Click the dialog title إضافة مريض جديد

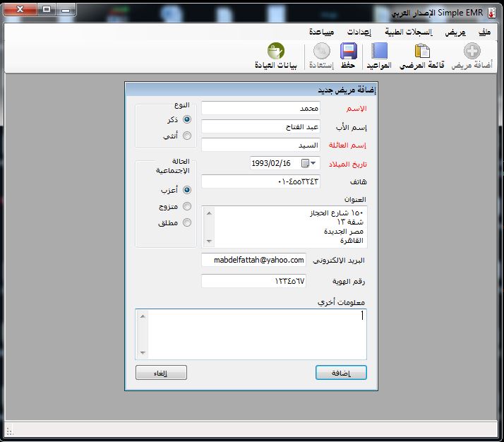click(347, 90)
